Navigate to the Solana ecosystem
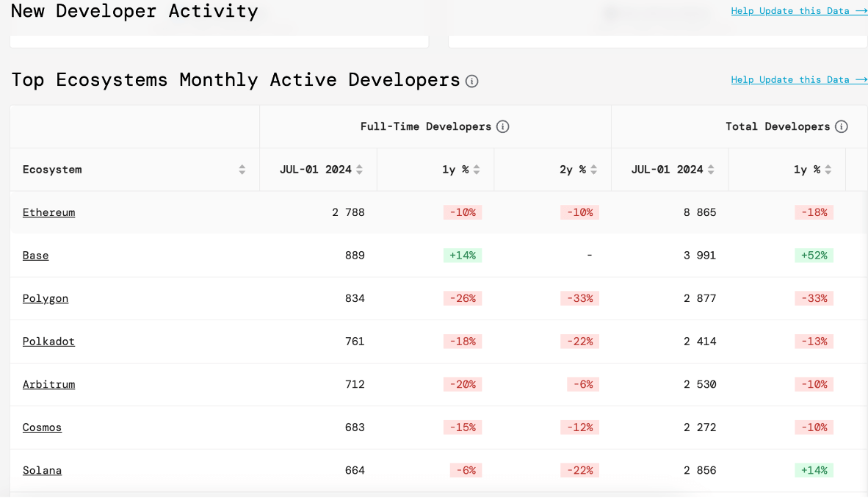 point(42,470)
